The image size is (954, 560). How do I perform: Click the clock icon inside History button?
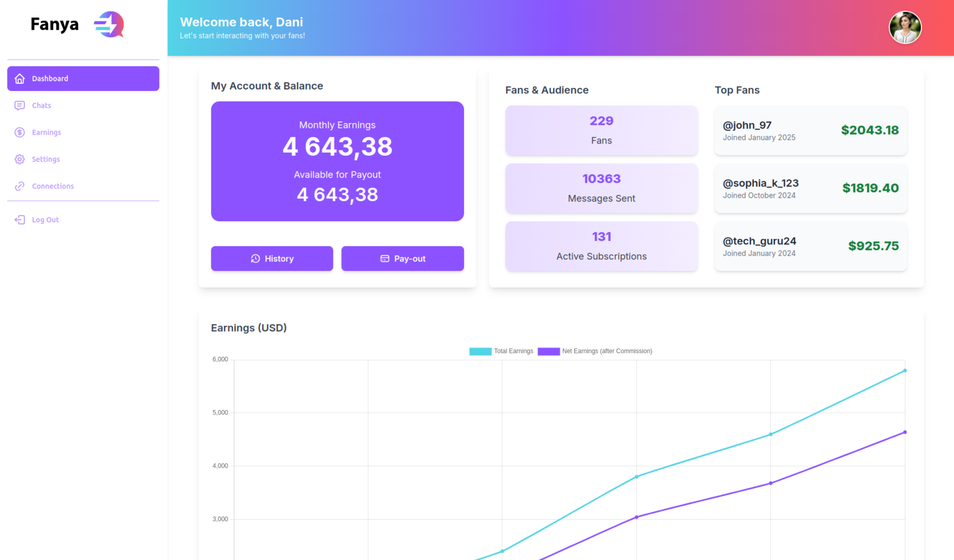coord(255,259)
